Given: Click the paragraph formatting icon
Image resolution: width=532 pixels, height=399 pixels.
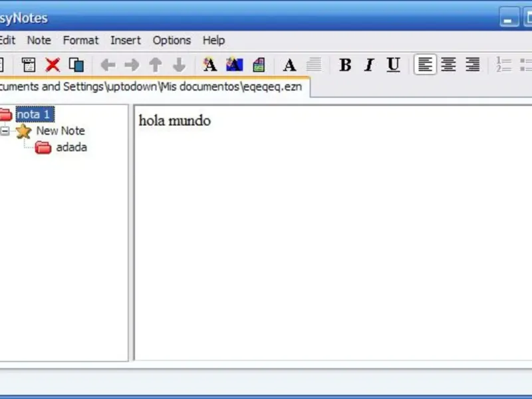Looking at the screenshot, I should click(x=314, y=65).
